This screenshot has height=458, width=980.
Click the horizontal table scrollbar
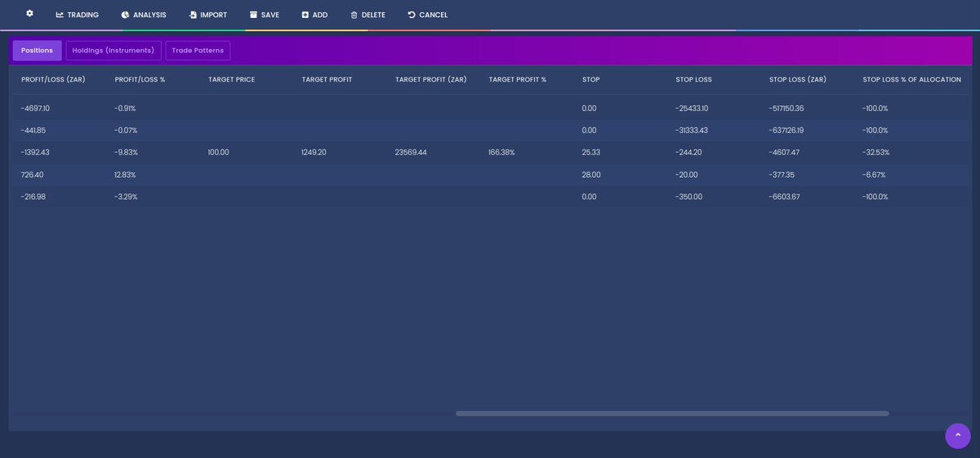click(x=672, y=414)
